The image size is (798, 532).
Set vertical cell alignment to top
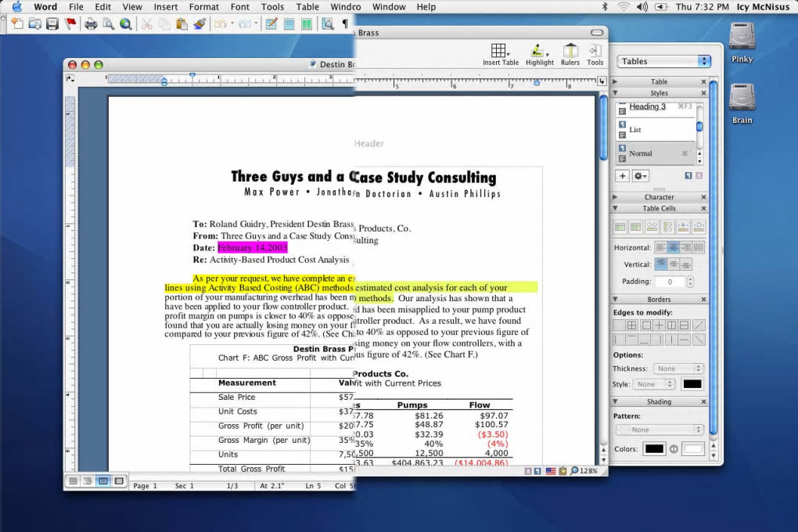click(661, 264)
